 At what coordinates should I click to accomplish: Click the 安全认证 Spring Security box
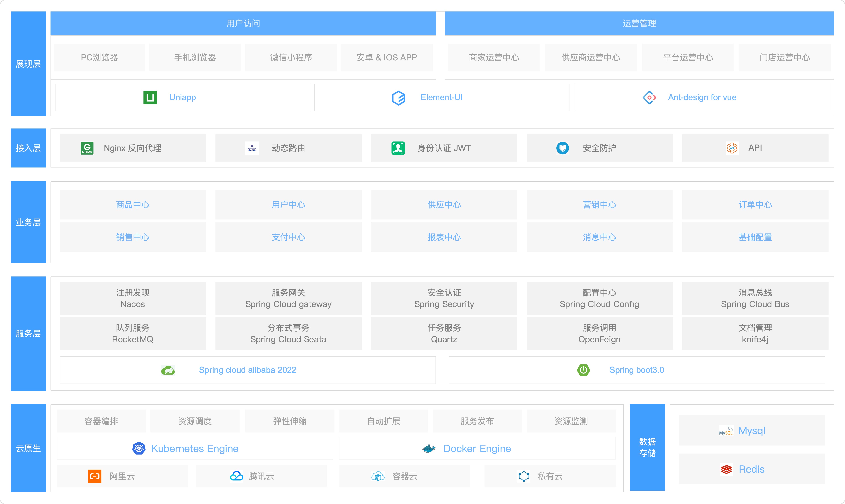(x=444, y=298)
